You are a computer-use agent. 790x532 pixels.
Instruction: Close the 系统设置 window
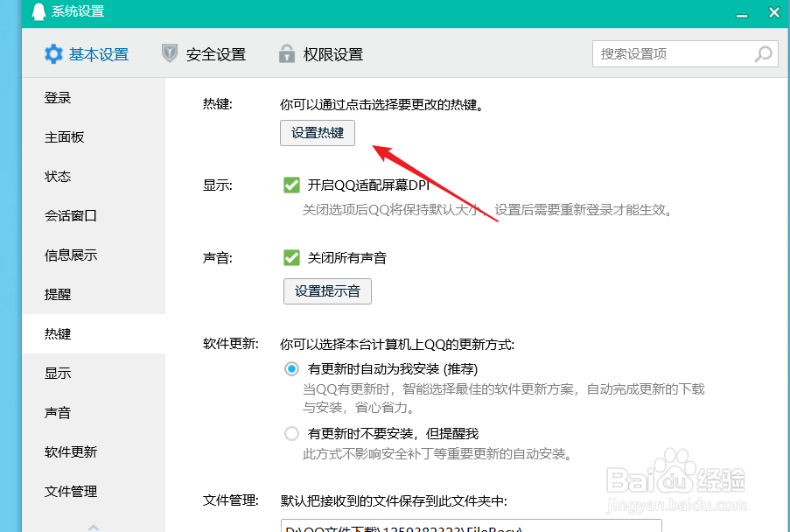tap(774, 12)
